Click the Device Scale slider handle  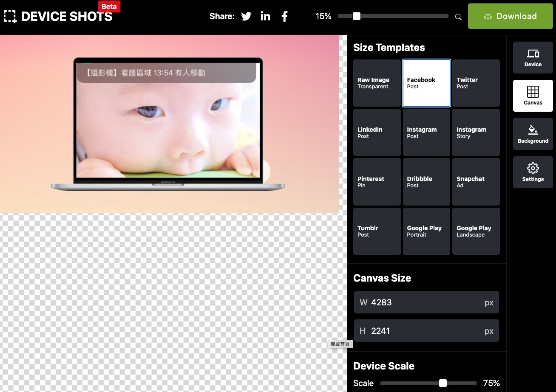[x=443, y=383]
